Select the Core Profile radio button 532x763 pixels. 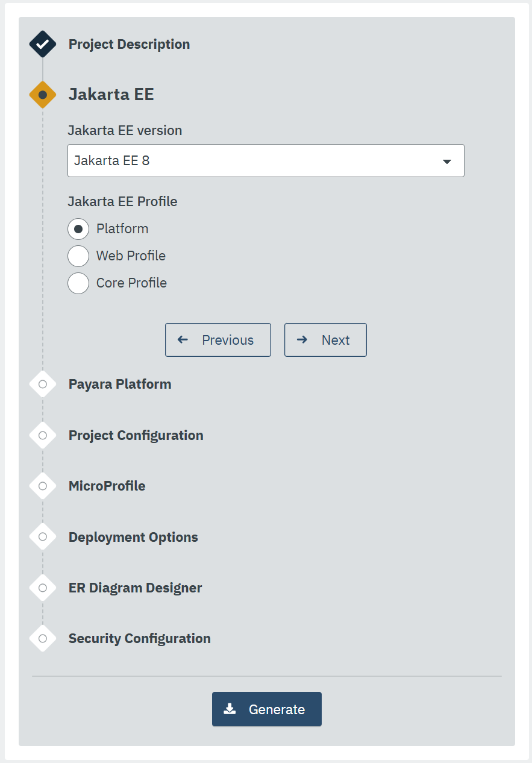click(78, 283)
